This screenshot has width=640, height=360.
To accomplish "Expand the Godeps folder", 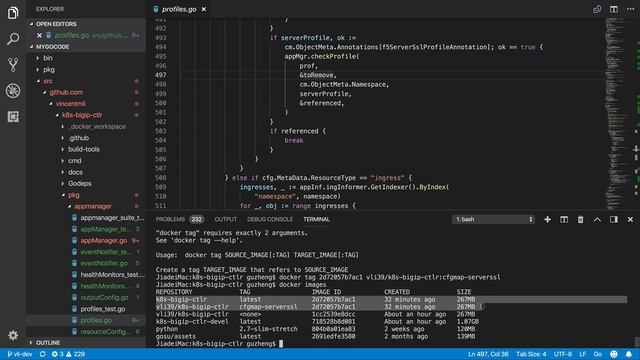I will point(80,184).
